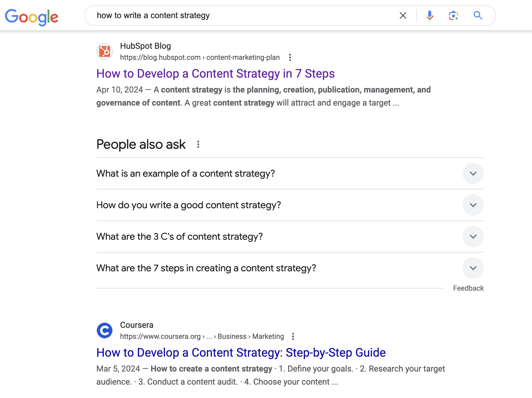Click the Mar 5, 2024 date text

[118, 369]
